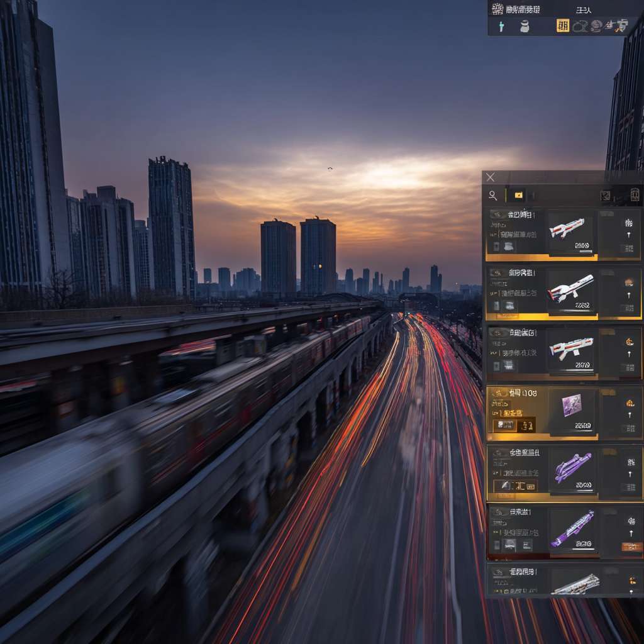
Task: Click the round badge beside the first card title
Action: click(497, 215)
